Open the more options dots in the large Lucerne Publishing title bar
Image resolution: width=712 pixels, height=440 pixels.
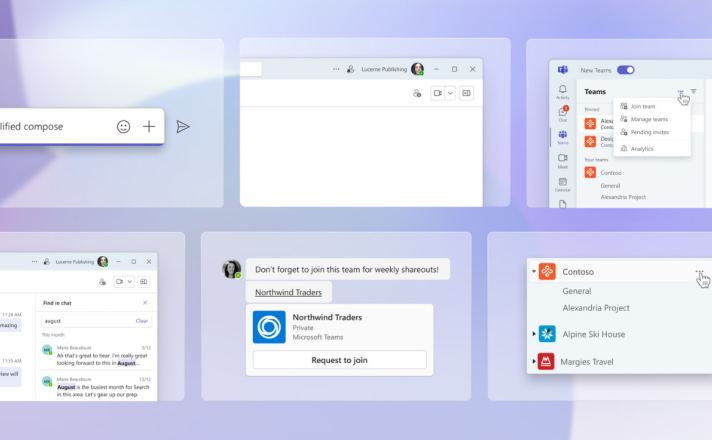[x=336, y=69]
